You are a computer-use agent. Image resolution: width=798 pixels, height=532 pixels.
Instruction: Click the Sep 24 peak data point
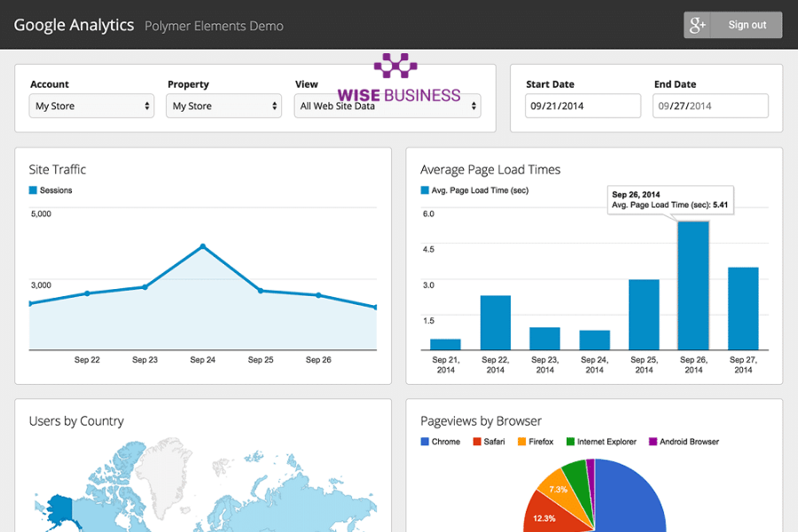pyautogui.click(x=202, y=246)
